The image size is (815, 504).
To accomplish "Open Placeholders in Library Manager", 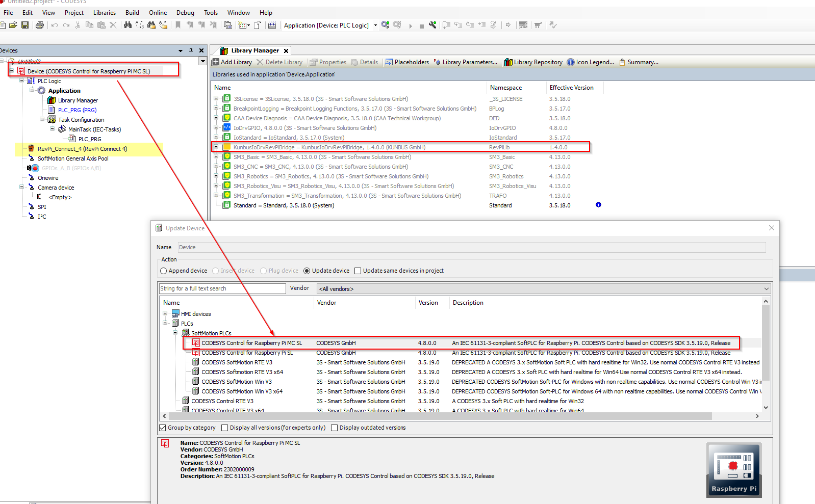I will (407, 62).
